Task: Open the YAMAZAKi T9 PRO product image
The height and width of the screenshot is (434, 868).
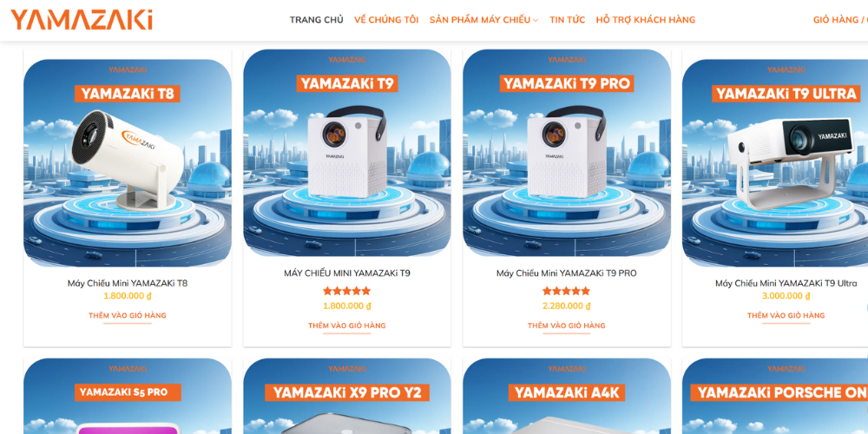Action: pos(567,154)
